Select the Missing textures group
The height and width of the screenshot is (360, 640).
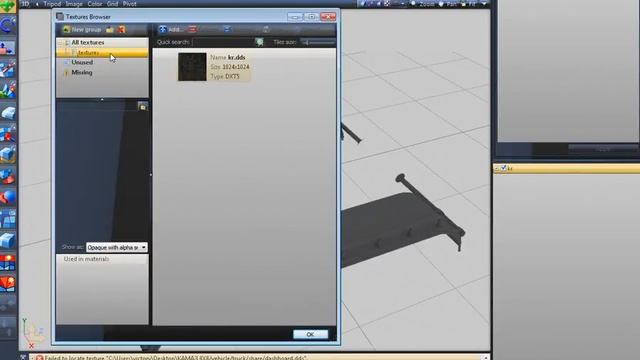[x=82, y=72]
